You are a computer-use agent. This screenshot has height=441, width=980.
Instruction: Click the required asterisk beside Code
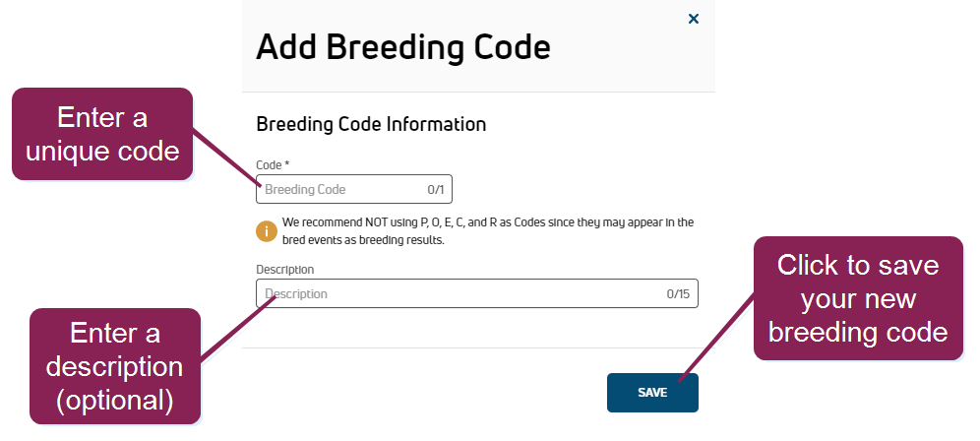click(x=287, y=164)
